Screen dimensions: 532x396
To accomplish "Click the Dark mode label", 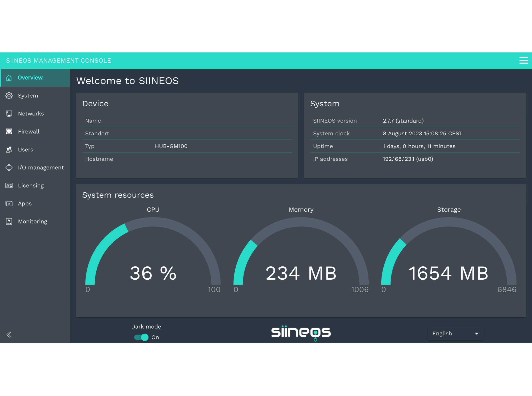I will [x=146, y=327].
